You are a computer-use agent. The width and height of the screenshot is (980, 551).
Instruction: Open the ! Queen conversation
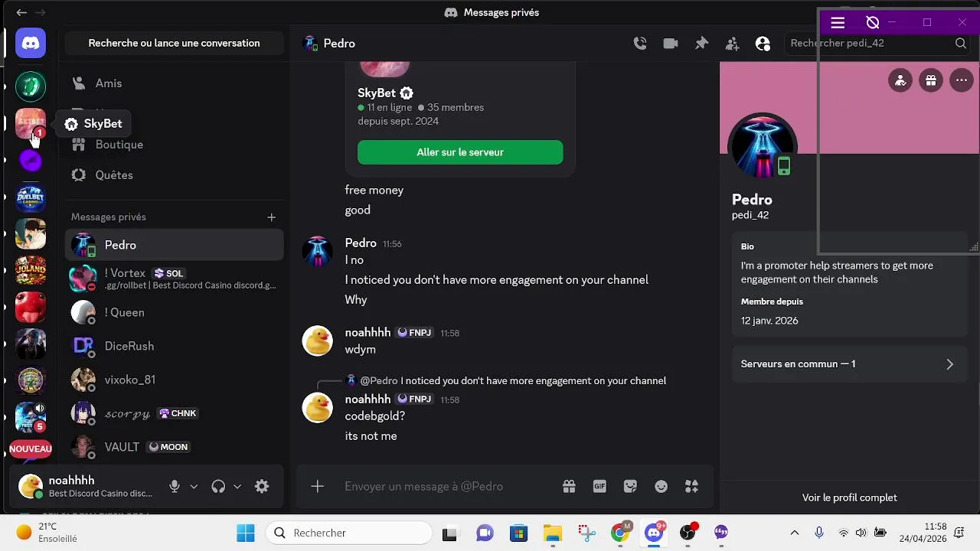175,312
